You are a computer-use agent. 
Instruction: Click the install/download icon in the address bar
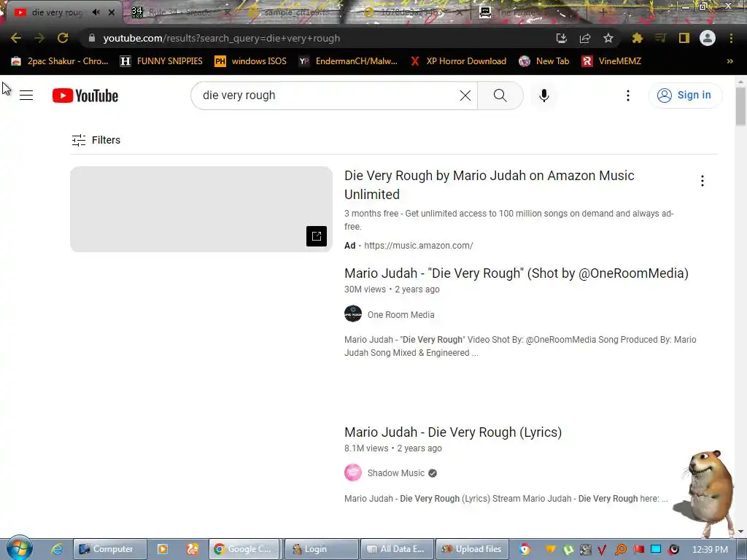tap(562, 38)
